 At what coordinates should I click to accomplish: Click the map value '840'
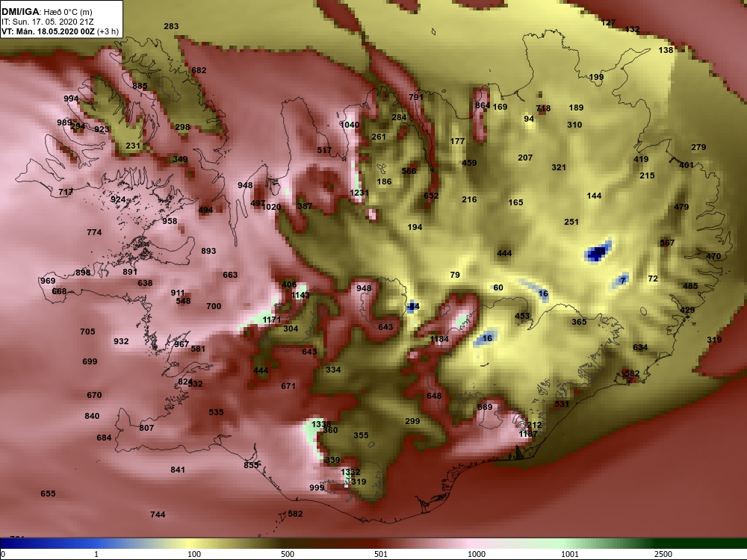(x=92, y=416)
